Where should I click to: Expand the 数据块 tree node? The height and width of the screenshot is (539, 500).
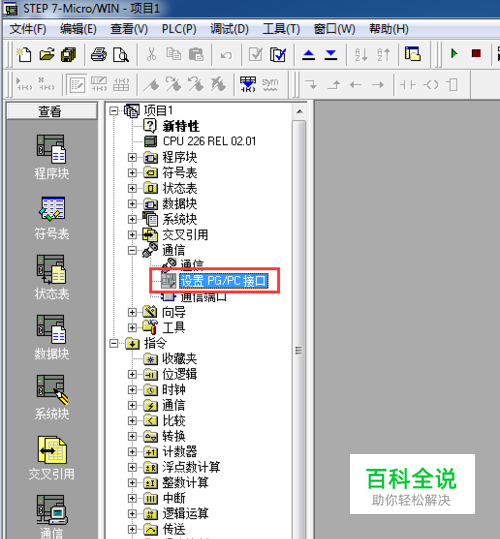(132, 204)
